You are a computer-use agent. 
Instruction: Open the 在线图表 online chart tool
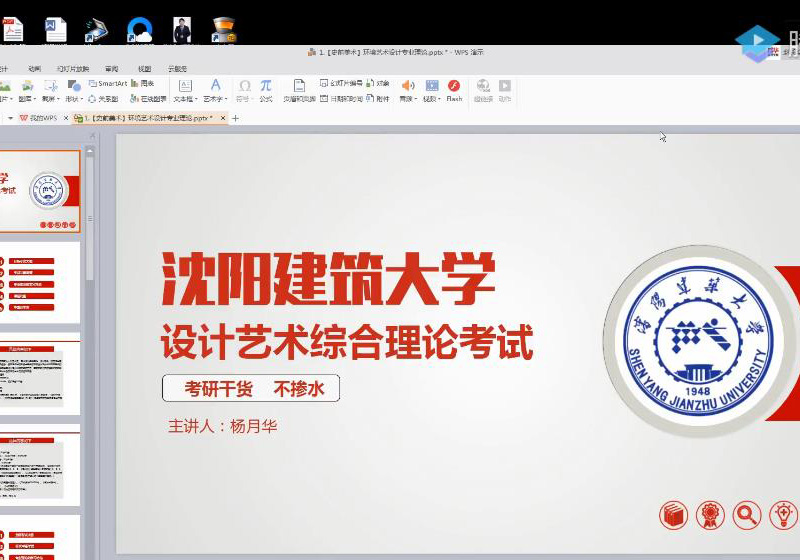(148, 98)
